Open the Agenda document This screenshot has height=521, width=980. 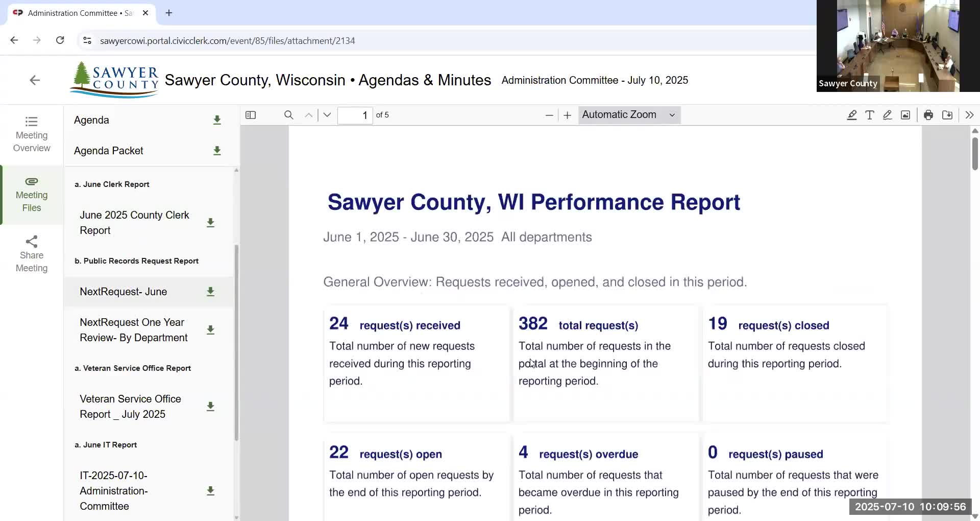pos(91,120)
